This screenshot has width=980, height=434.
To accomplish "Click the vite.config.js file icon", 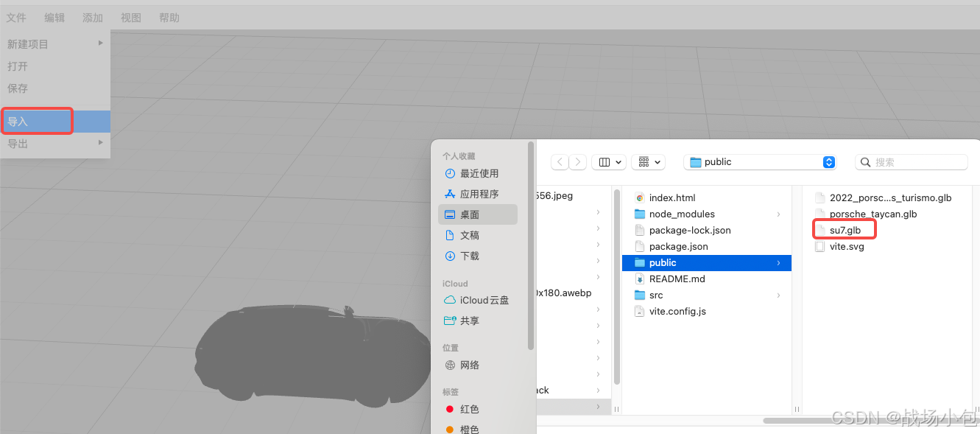I will [640, 311].
